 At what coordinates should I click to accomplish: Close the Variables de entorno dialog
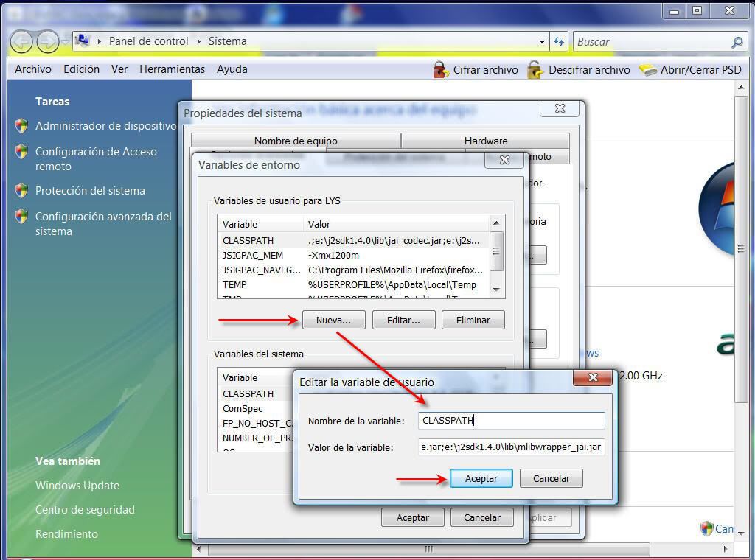tap(504, 160)
